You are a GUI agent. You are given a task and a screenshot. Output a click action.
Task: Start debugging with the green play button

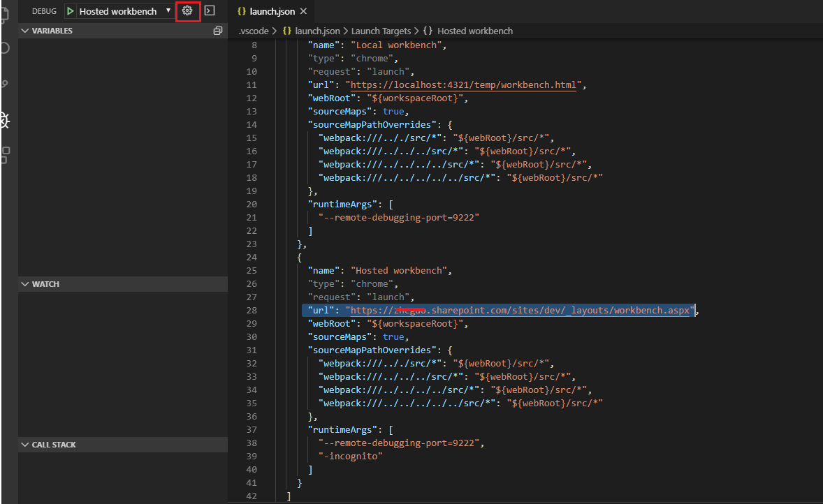[x=70, y=11]
